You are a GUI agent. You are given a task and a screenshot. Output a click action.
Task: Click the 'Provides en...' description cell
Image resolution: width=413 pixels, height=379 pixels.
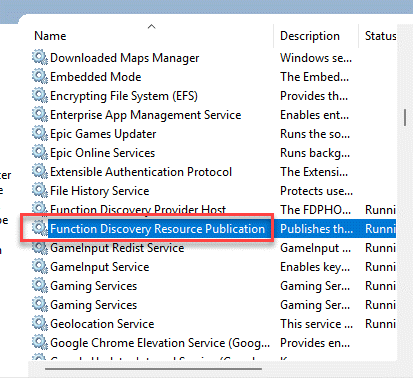(x=315, y=343)
